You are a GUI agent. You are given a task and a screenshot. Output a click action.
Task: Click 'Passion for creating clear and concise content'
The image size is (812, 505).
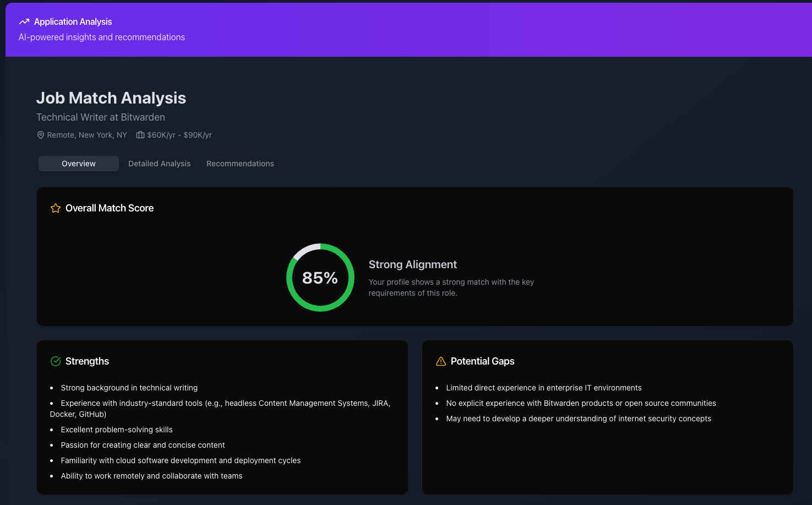(143, 445)
